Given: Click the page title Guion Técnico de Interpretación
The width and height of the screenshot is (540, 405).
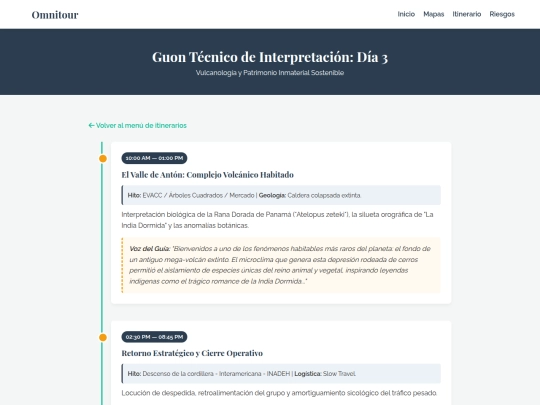Looking at the screenshot, I should pos(270,57).
